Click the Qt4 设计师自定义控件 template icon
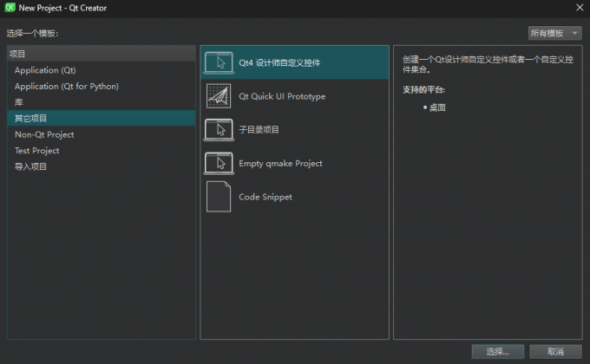 coord(219,62)
